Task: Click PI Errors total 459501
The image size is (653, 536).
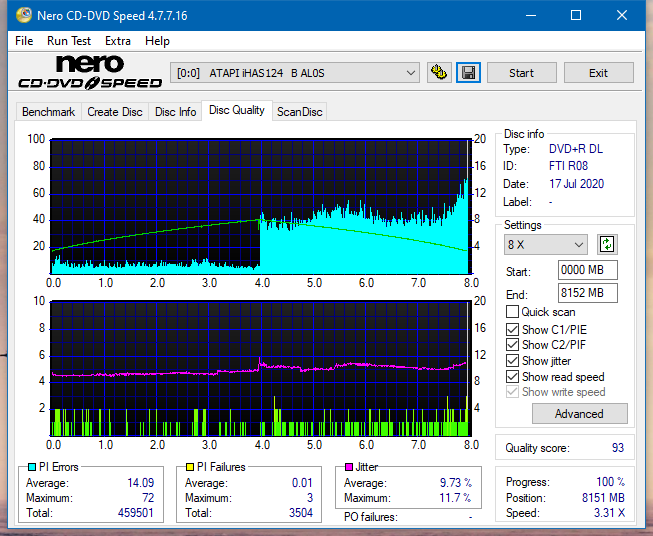Action: tap(136, 513)
